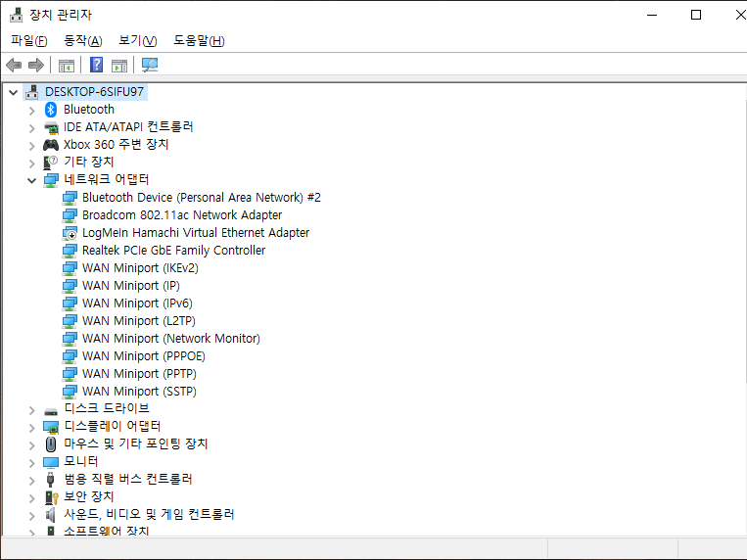Image resolution: width=747 pixels, height=560 pixels.
Task: Expand the 범용 직렬 버스 컨트롤러 category
Action: coord(32,481)
